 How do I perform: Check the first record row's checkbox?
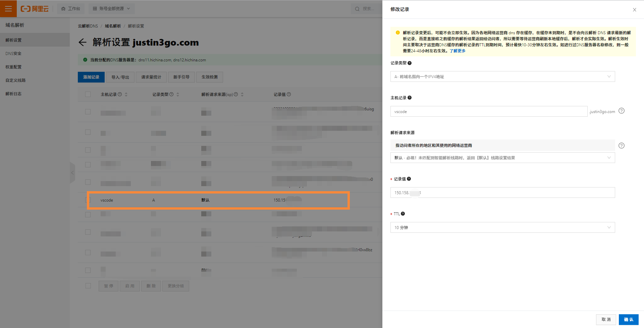pyautogui.click(x=88, y=112)
